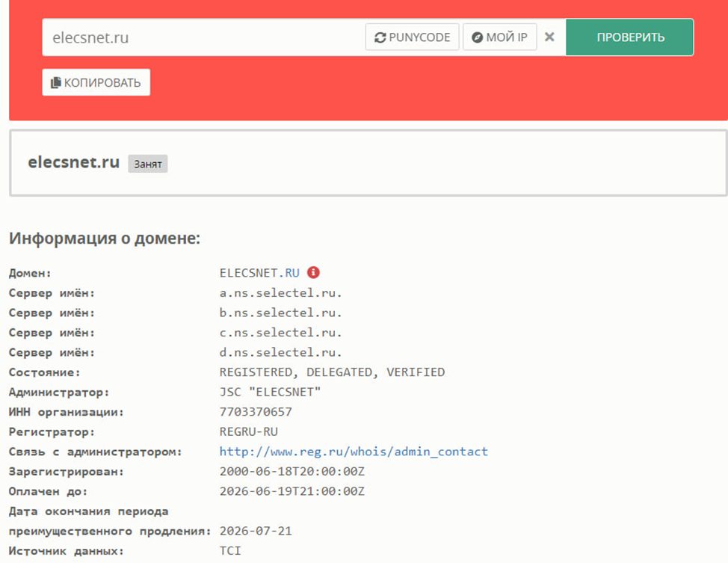Click the Источник данных: label

tap(67, 551)
